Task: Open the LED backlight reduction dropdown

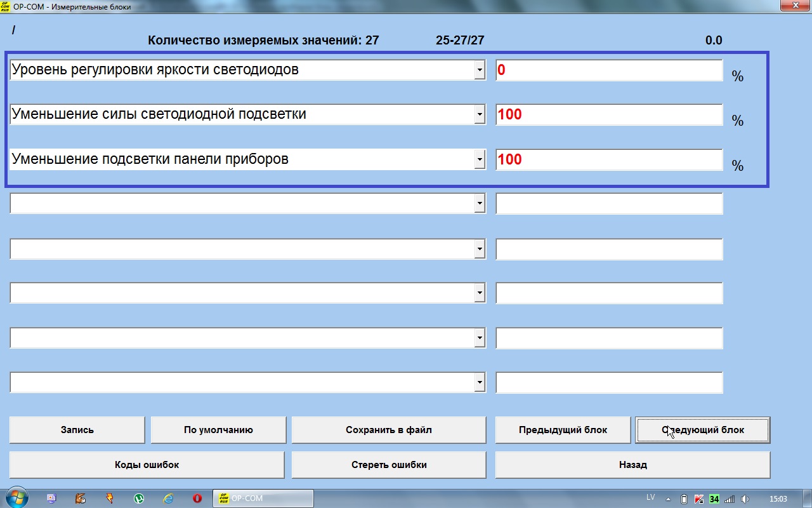Action: pyautogui.click(x=480, y=115)
